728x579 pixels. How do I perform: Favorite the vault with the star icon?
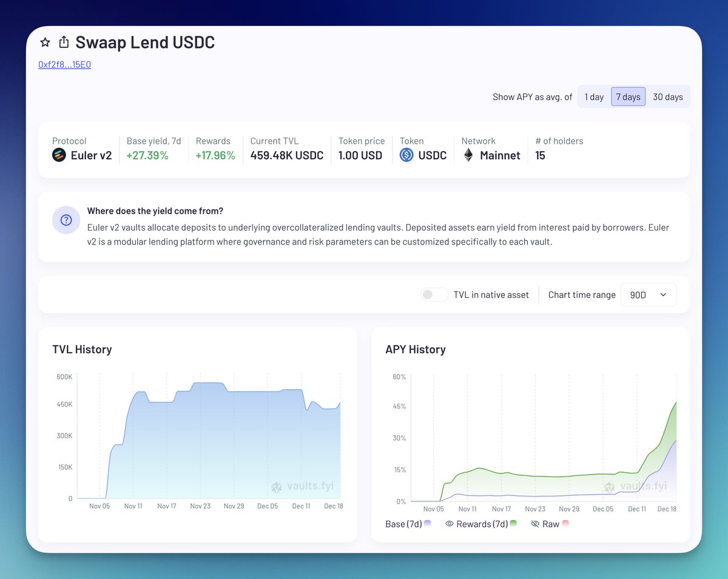pos(45,42)
